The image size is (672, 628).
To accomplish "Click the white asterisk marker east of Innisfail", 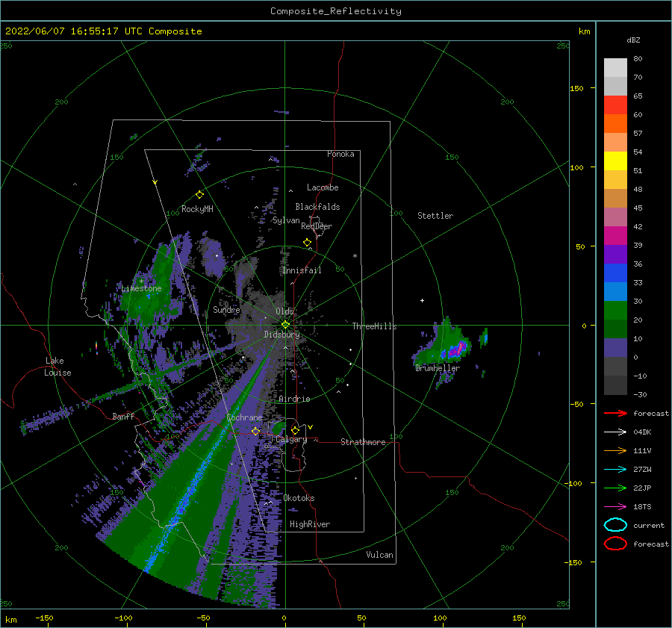I will (x=355, y=256).
